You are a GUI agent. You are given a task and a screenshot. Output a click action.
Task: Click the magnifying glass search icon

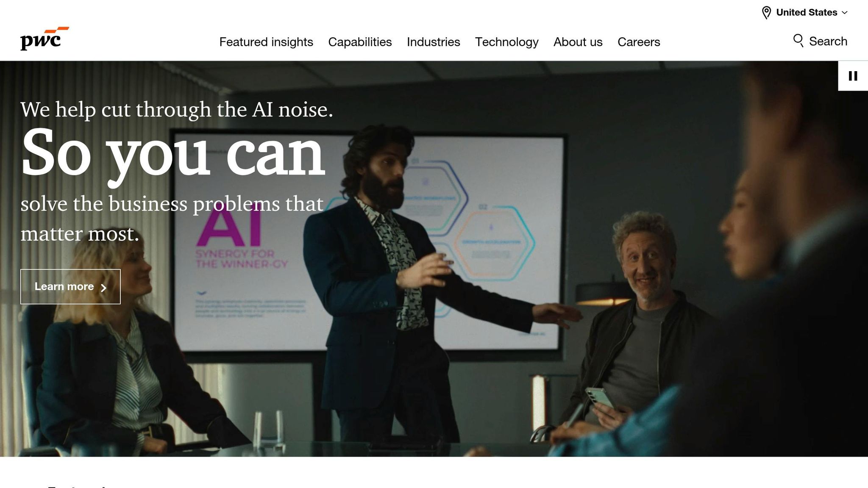click(x=798, y=41)
